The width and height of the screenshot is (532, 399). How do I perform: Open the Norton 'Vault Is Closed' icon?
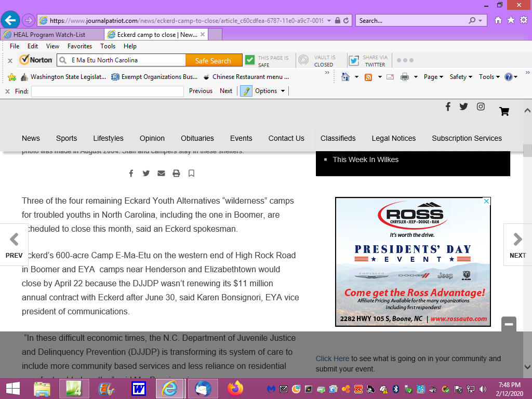coord(303,60)
